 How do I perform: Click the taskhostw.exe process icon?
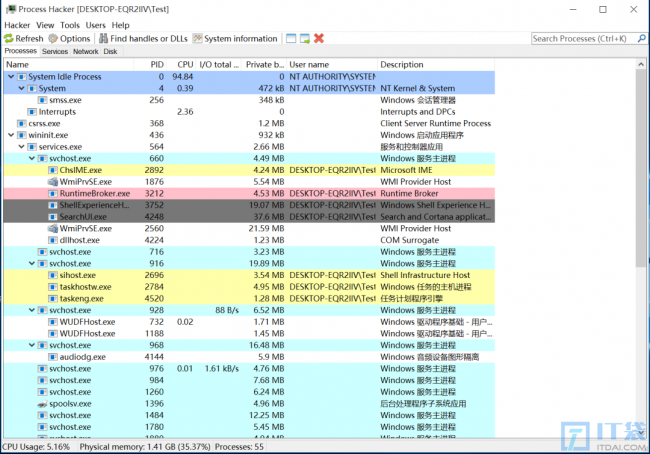(x=53, y=287)
